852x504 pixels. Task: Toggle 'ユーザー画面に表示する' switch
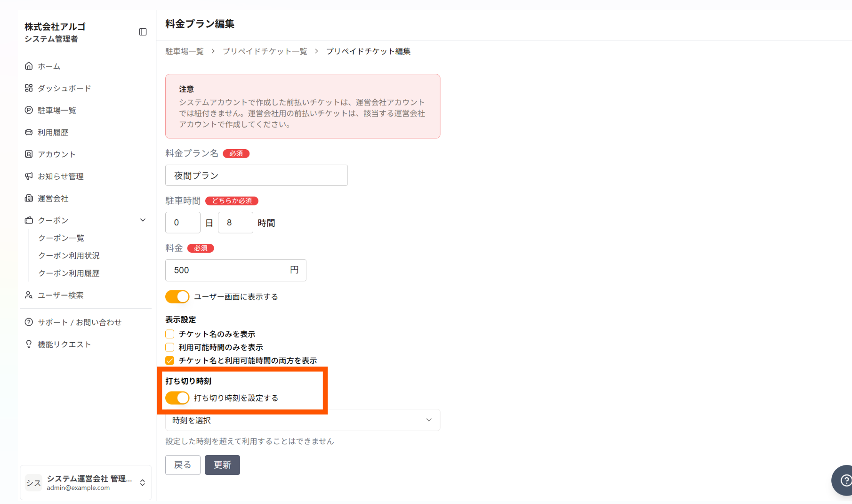point(177,296)
